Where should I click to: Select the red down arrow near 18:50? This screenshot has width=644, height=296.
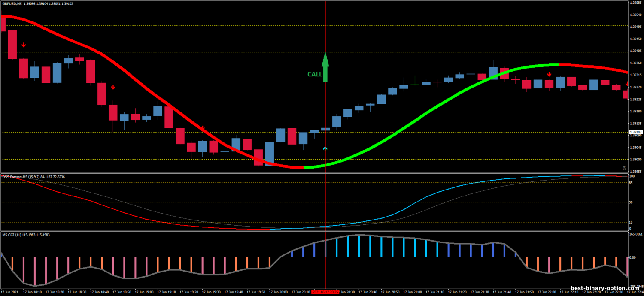pos(113,87)
